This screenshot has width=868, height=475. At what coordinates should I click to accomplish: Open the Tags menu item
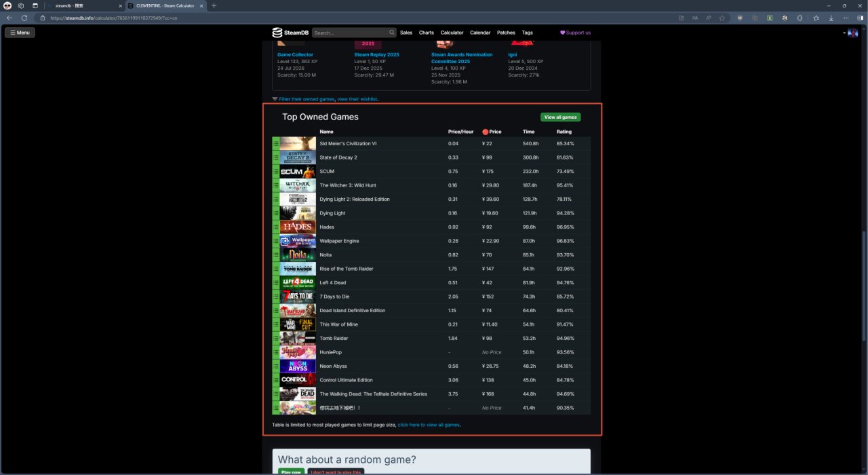tap(528, 33)
